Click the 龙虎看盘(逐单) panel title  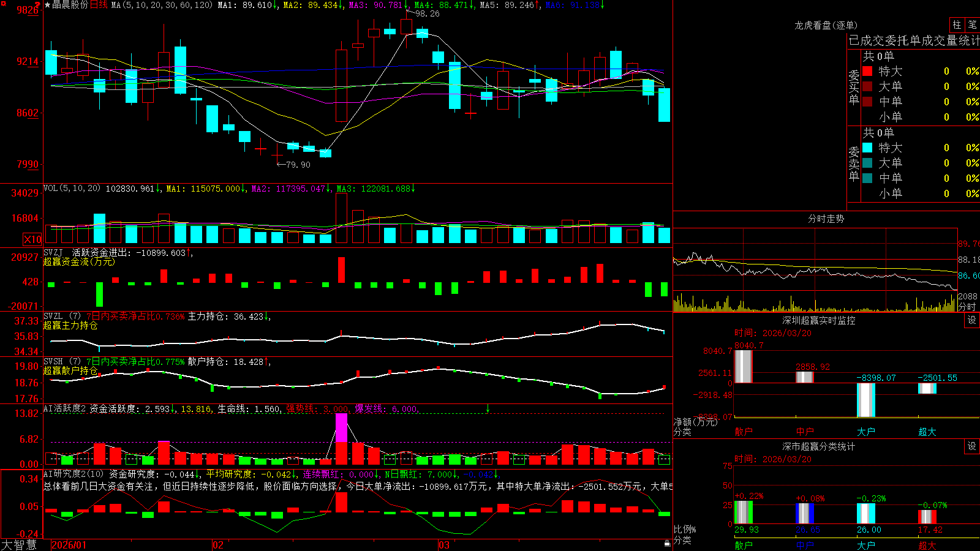(x=826, y=25)
